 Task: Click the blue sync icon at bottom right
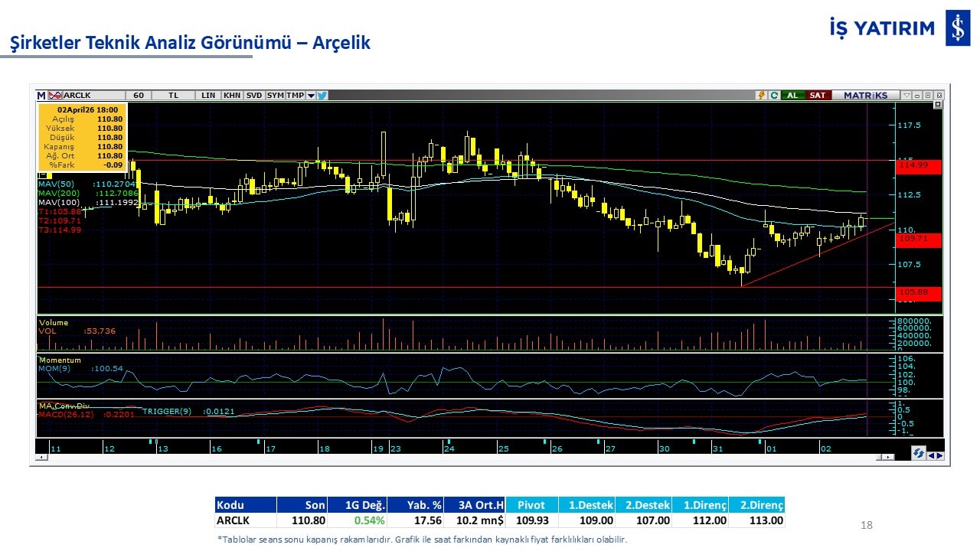click(918, 455)
